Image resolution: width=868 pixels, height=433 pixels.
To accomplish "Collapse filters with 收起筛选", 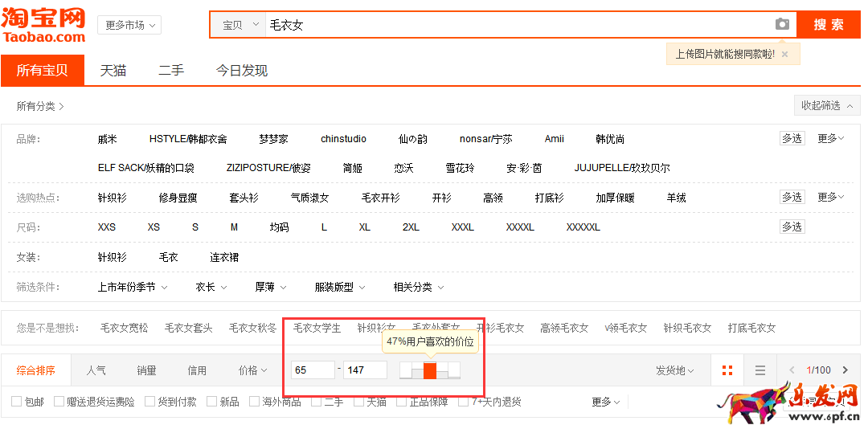I will [826, 105].
